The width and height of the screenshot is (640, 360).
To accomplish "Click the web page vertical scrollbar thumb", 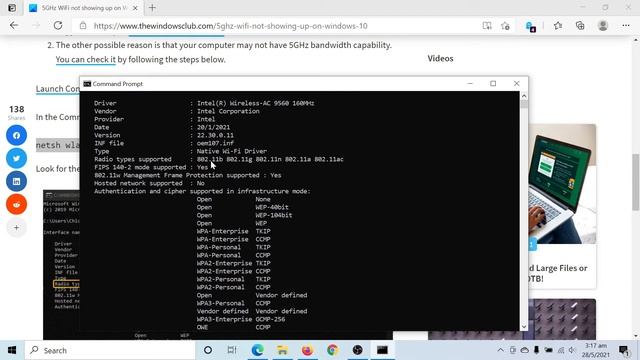I will click(636, 182).
